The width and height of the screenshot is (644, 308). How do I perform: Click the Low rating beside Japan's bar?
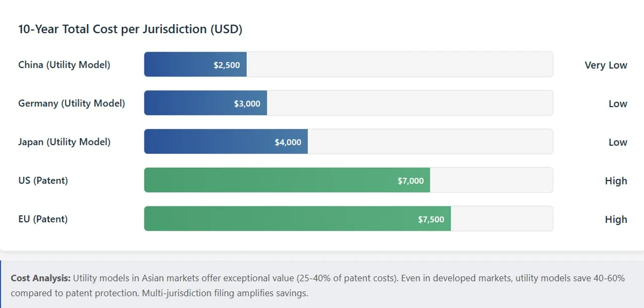click(617, 143)
